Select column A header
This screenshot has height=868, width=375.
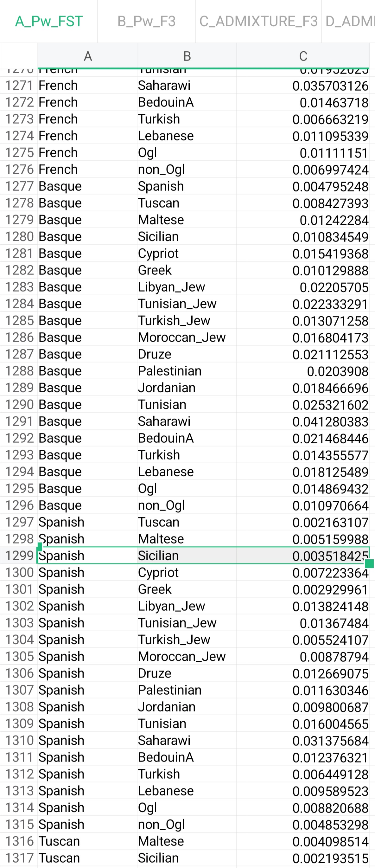[x=87, y=56]
